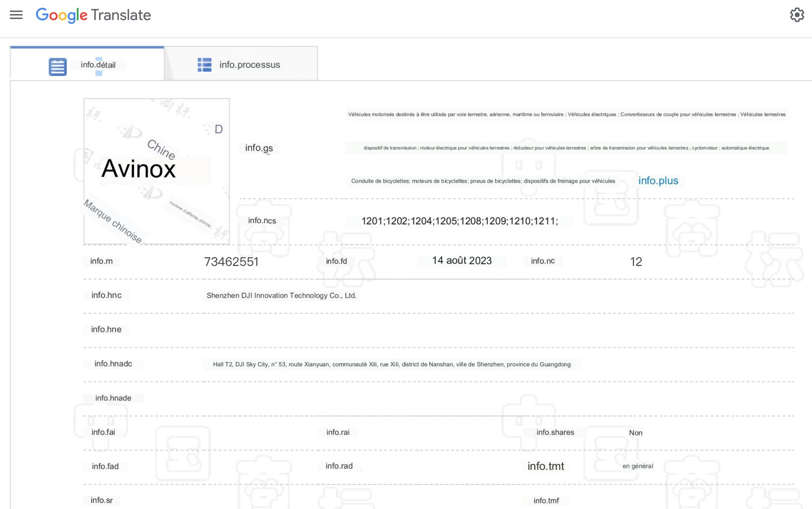Viewport: 812px width, 509px height.
Task: Click the info.rai label
Action: 338,432
